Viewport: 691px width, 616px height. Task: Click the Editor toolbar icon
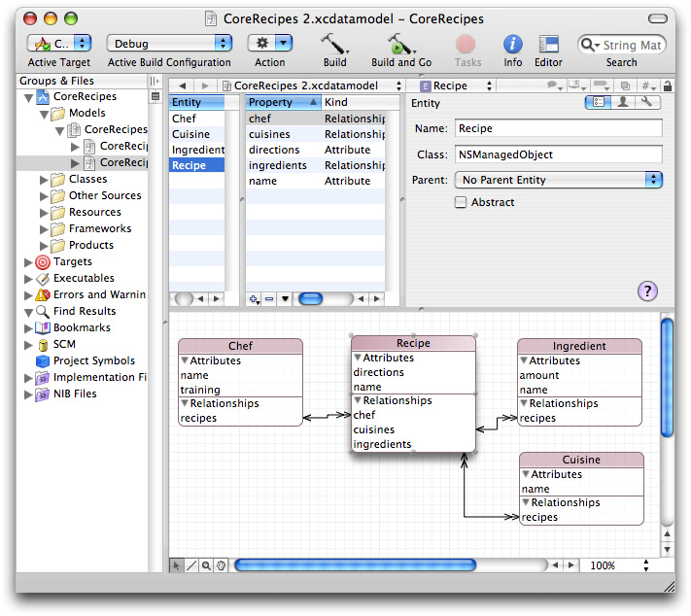click(x=548, y=45)
